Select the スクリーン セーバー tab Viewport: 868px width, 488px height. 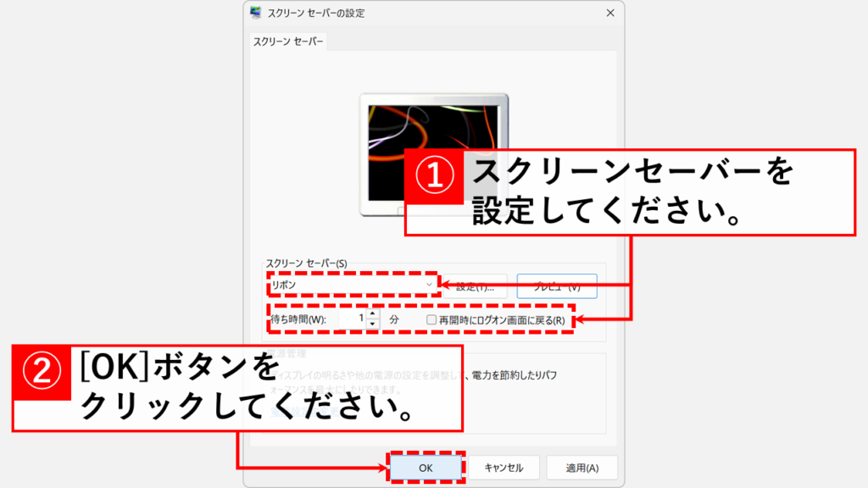(x=288, y=42)
